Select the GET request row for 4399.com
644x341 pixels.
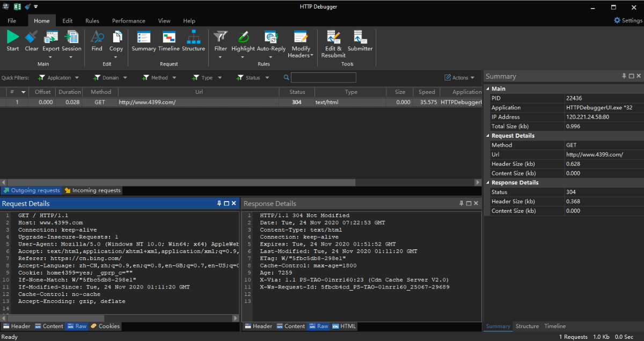click(215, 102)
